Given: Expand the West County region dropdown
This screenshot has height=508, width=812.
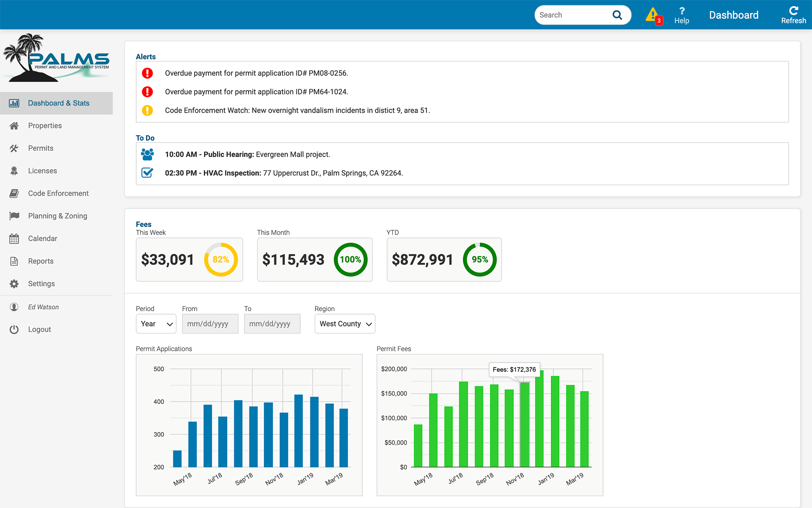Looking at the screenshot, I should pos(345,324).
